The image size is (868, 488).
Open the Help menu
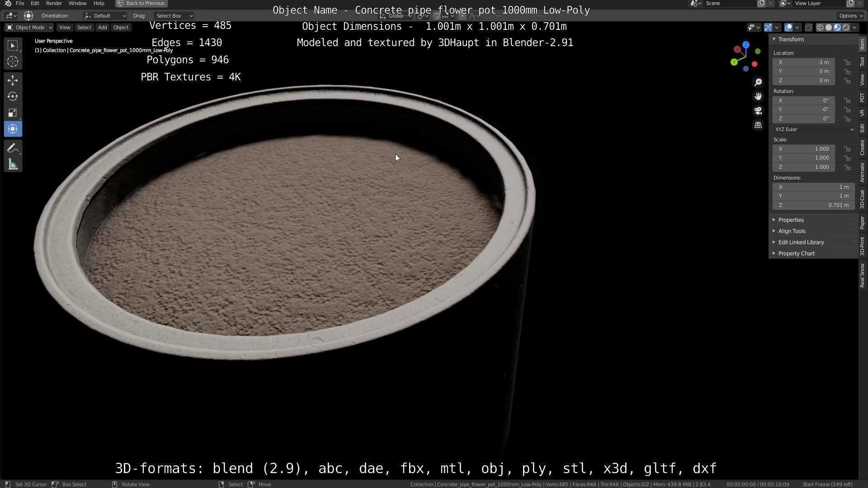coord(99,3)
